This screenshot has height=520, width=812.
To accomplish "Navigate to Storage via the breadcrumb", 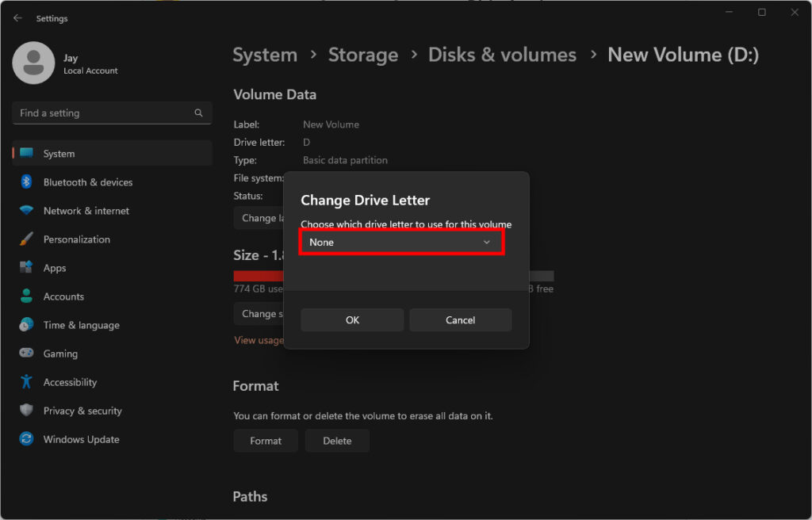I will [x=363, y=55].
